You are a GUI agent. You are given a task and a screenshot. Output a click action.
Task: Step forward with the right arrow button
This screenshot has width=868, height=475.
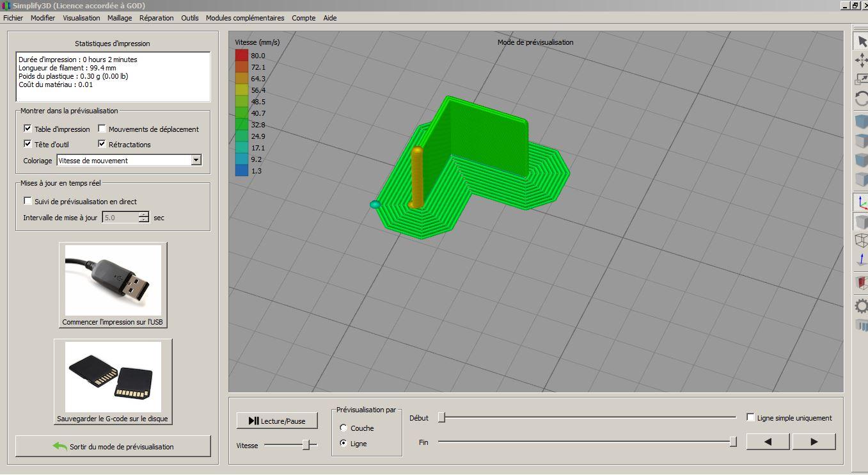814,442
